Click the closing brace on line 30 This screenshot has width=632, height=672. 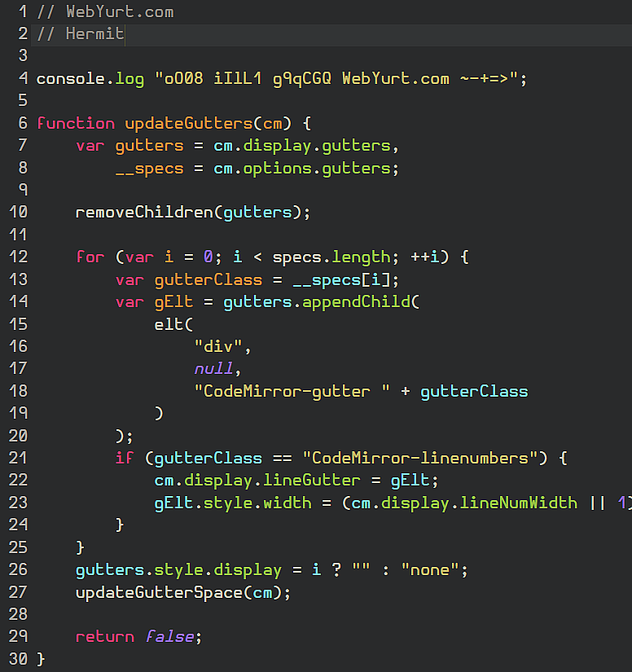pos(42,659)
